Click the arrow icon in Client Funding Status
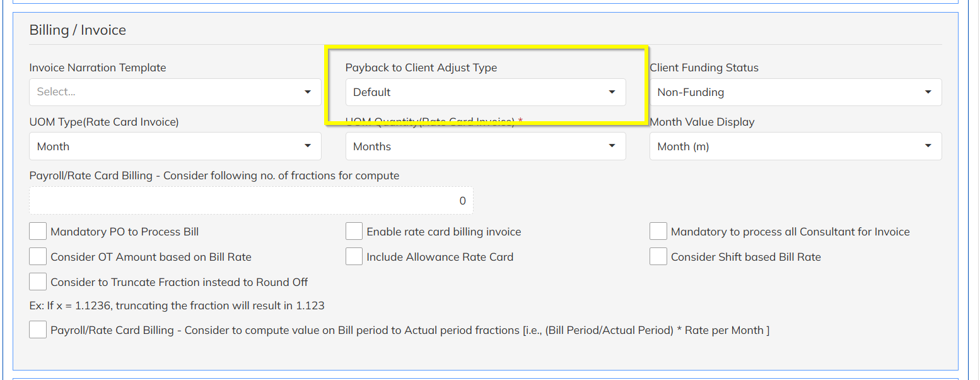The height and width of the screenshot is (380, 980). (928, 92)
